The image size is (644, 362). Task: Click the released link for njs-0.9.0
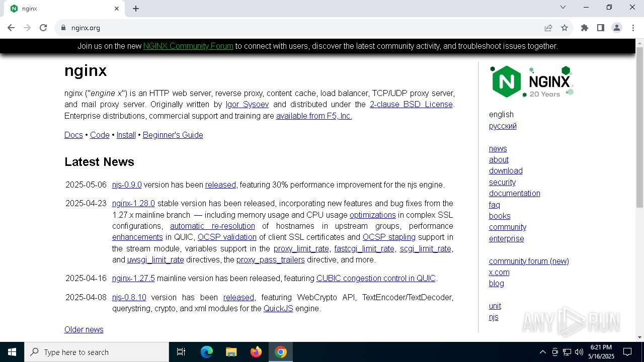220,185
